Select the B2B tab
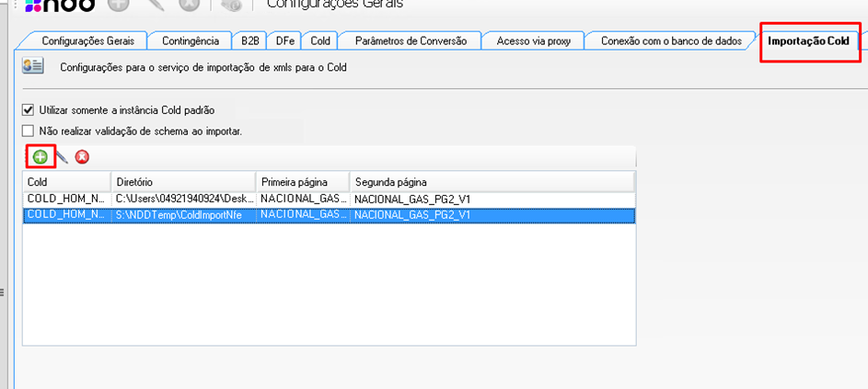Screen dimensions: 868x389 (x=249, y=40)
